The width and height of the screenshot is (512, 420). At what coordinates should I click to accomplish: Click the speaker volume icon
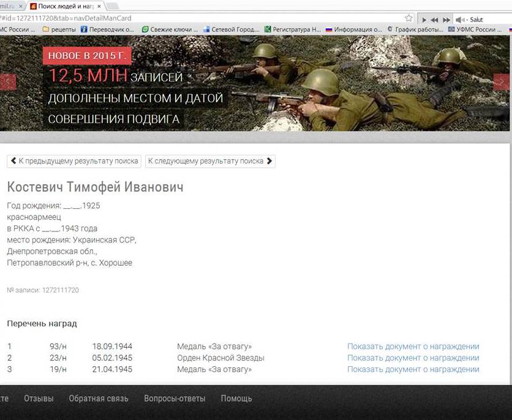coord(458,20)
